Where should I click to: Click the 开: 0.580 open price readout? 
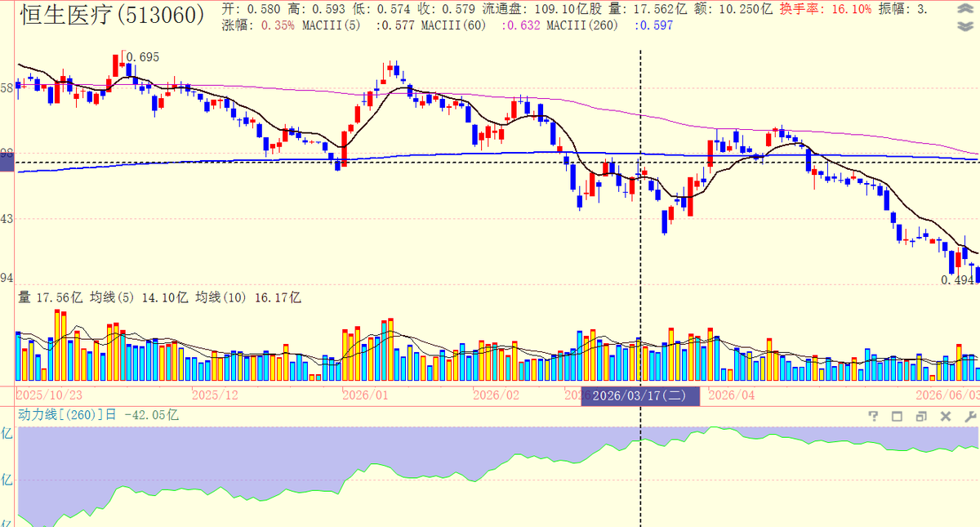[250, 9]
